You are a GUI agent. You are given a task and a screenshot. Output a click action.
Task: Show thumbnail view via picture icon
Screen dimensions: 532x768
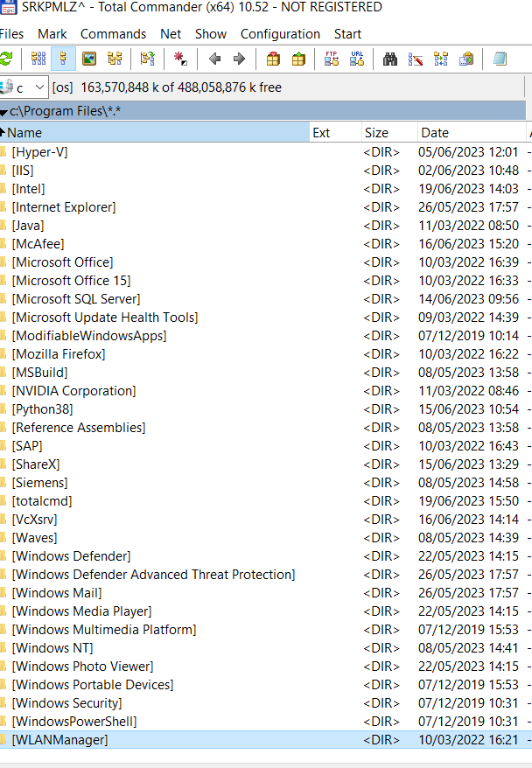(x=88, y=59)
